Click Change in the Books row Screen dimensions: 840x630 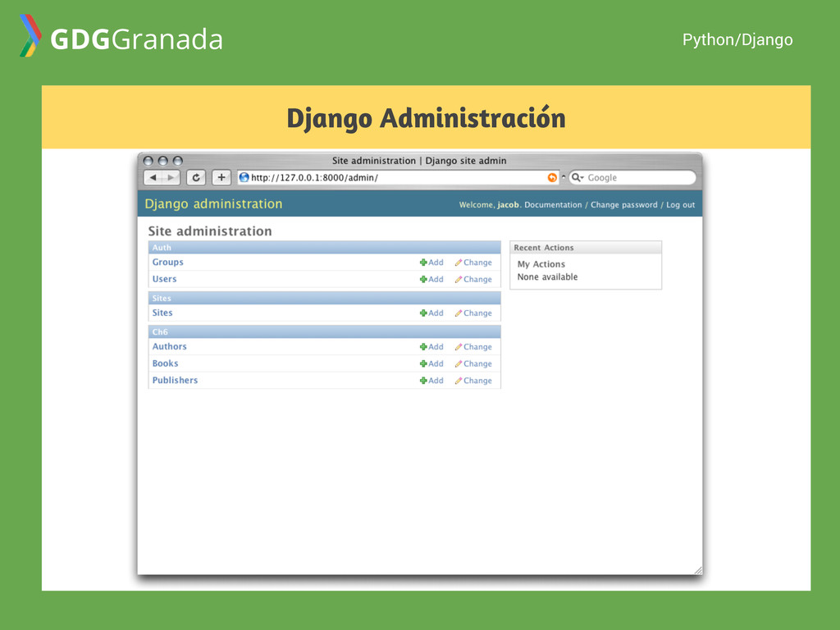click(473, 363)
